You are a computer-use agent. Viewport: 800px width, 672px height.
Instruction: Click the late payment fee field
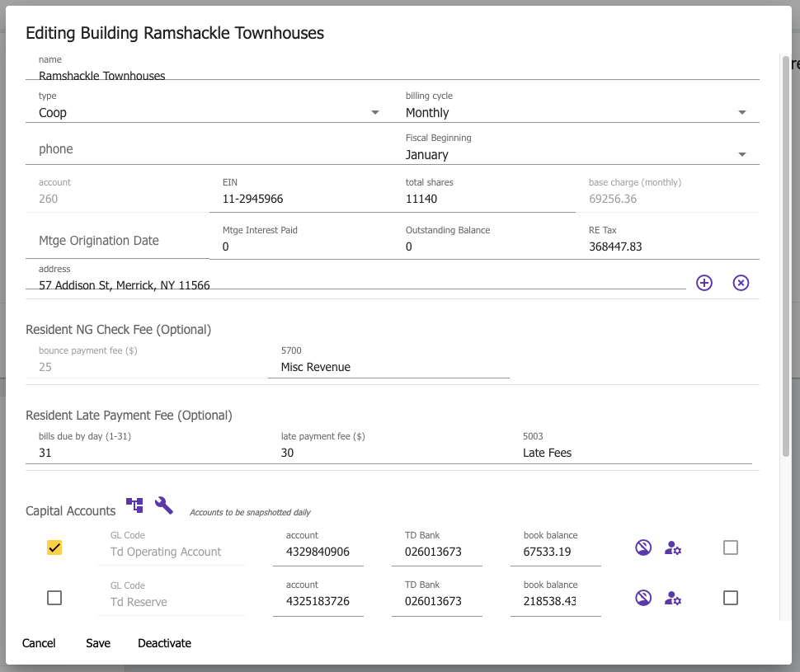pos(388,447)
